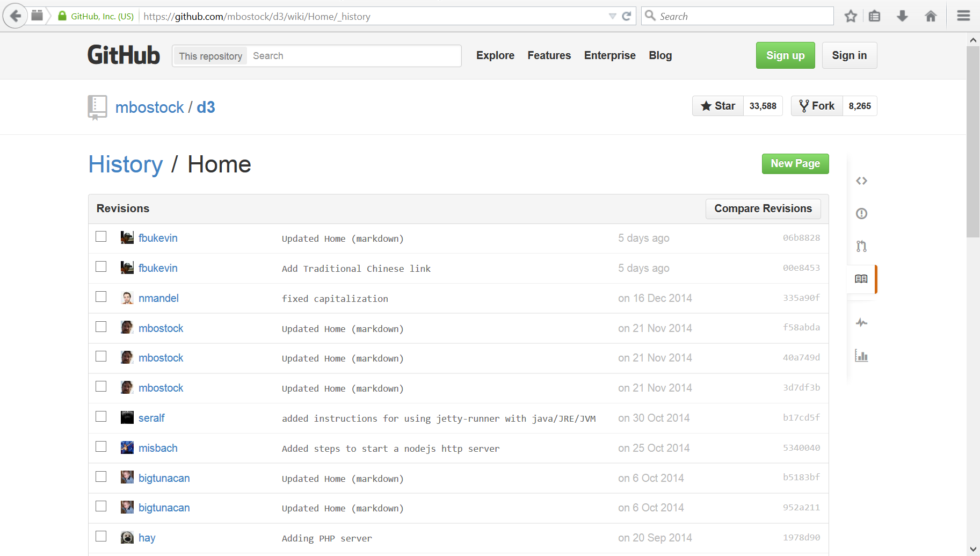Click the Compare Revisions button

tap(763, 208)
